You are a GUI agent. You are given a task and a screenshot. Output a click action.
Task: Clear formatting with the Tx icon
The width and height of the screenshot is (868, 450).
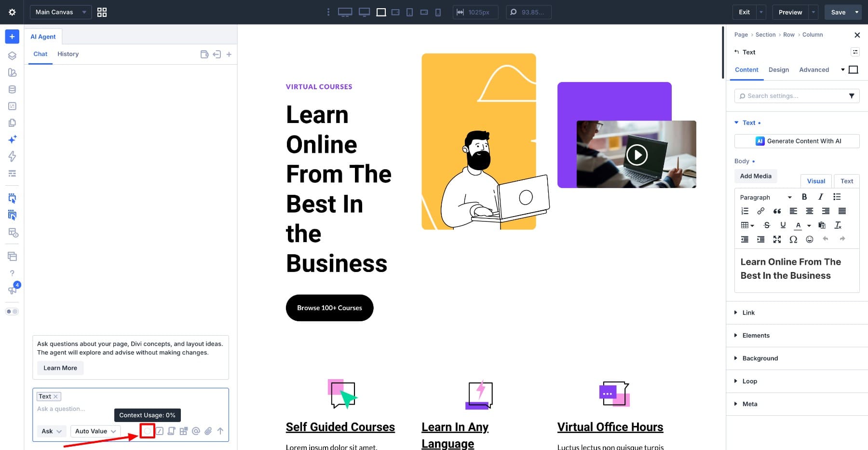[838, 225]
